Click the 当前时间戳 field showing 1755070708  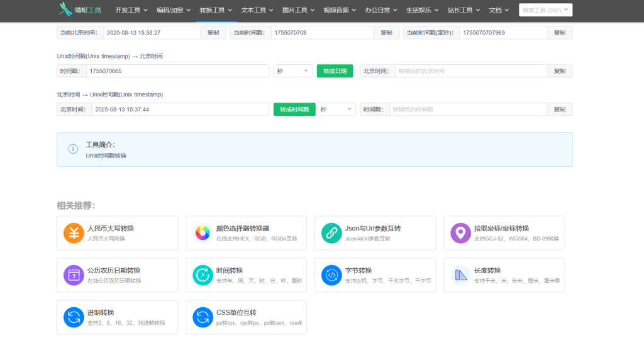point(323,33)
